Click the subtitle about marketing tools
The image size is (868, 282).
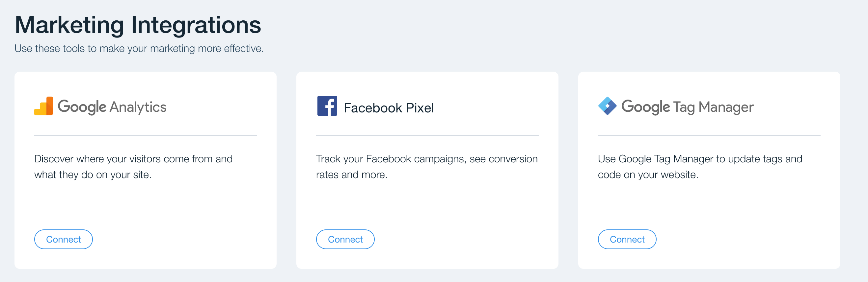tap(139, 48)
